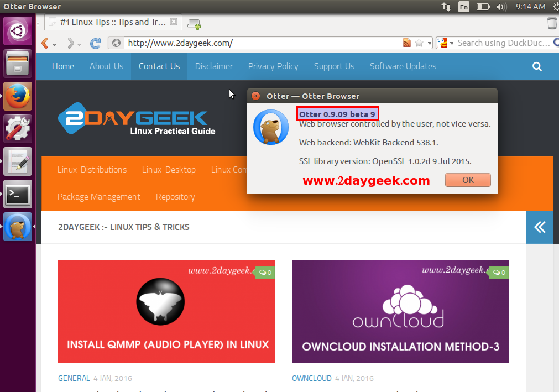Click comment count on ownCloud post
The image size is (559, 392).
point(499,273)
